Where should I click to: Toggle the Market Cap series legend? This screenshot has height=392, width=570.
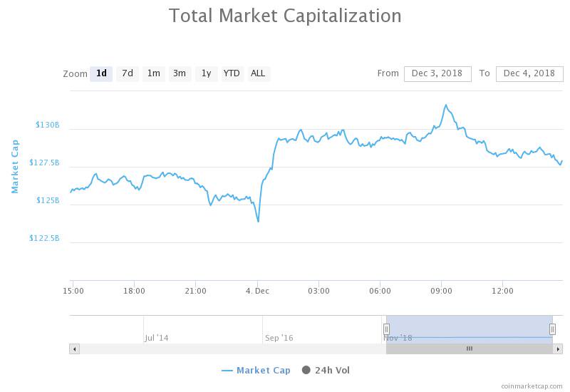256,371
